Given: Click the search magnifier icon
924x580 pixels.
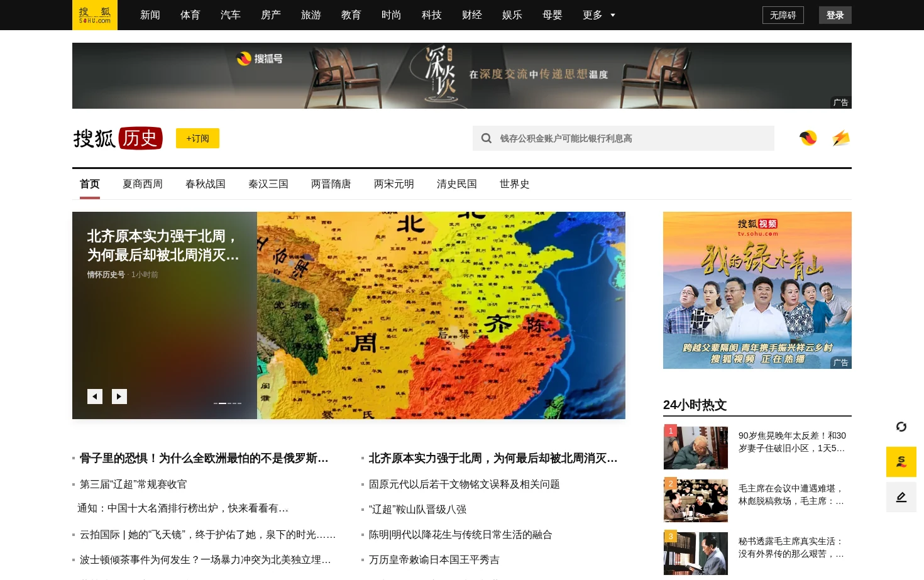Looking at the screenshot, I should pyautogui.click(x=487, y=138).
